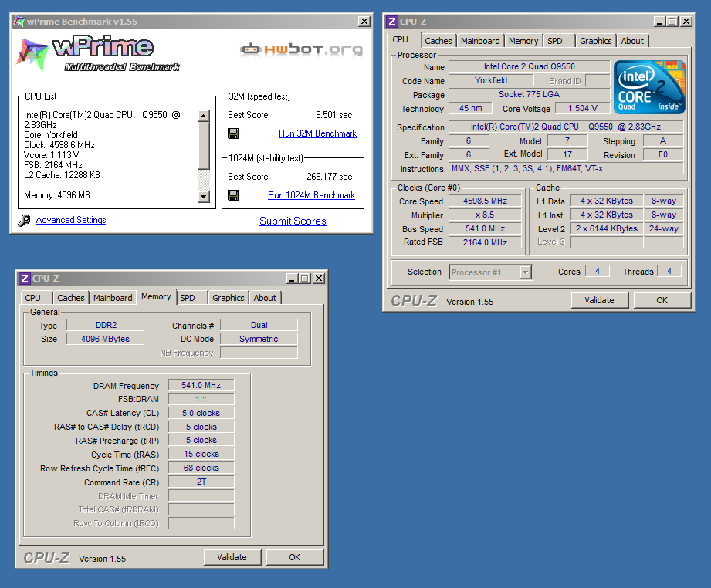This screenshot has height=588, width=711.
Task: Click the Core Voltage value 1.504 V
Action: click(x=583, y=108)
